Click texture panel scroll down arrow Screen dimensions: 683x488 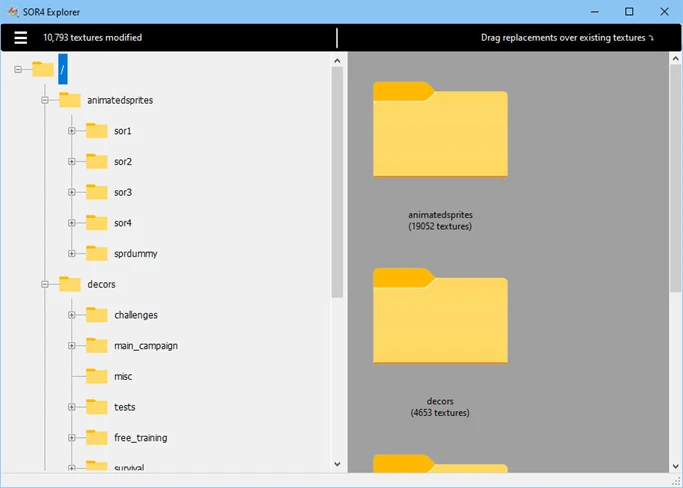(x=676, y=466)
